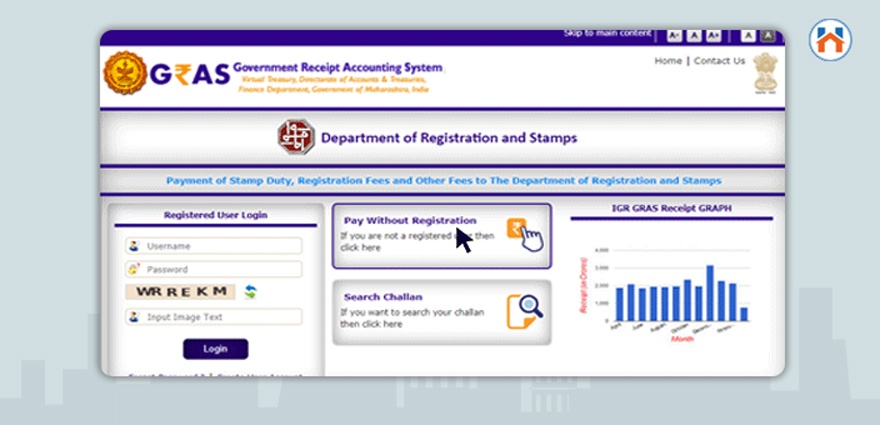
Task: Decrease font size with A- button
Action: [675, 36]
